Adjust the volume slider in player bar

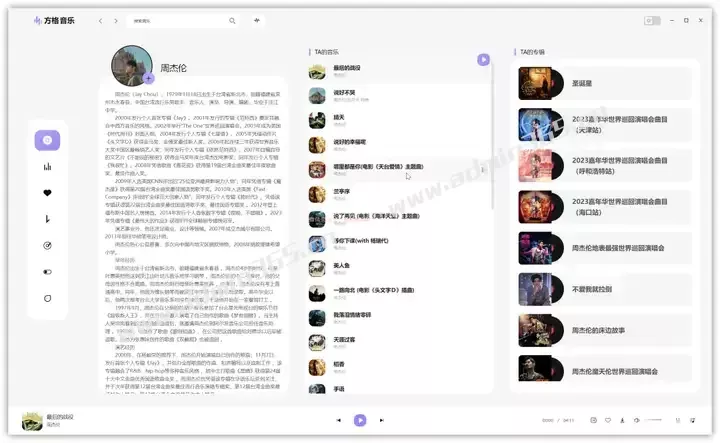coord(653,420)
